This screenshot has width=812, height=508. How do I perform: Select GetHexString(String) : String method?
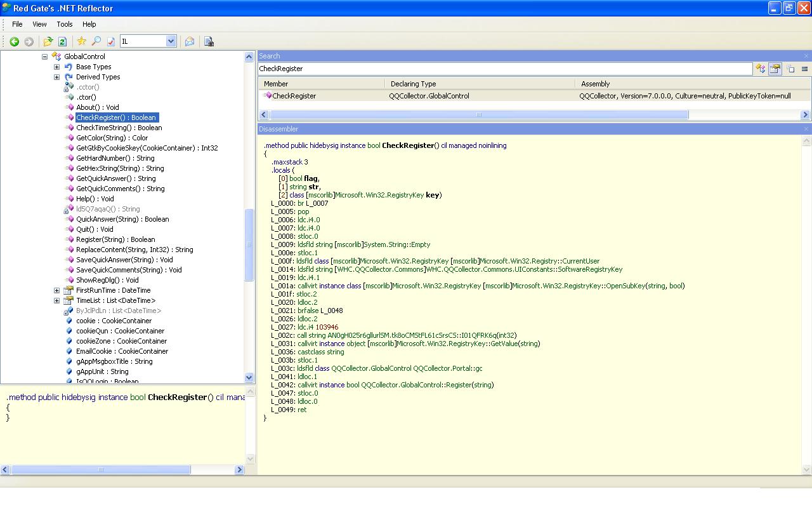coord(120,168)
